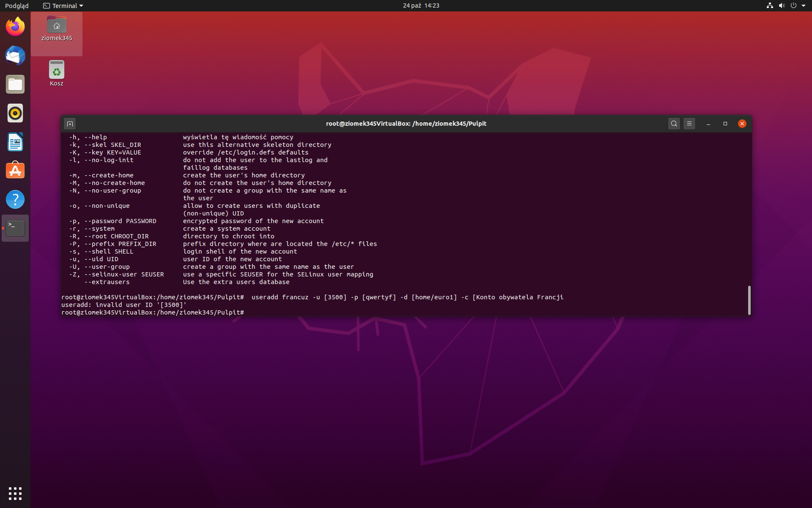Image resolution: width=812 pixels, height=508 pixels.
Task: Click the volume icon in top bar
Action: (x=782, y=6)
